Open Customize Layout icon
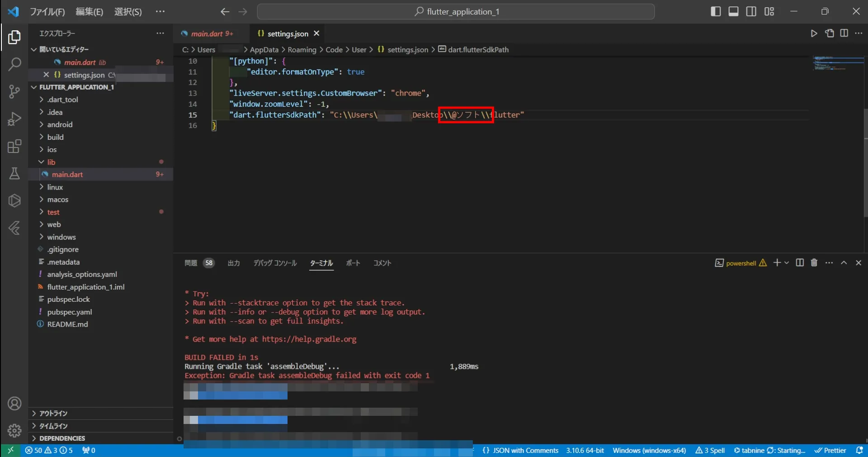The image size is (868, 457). [x=769, y=11]
